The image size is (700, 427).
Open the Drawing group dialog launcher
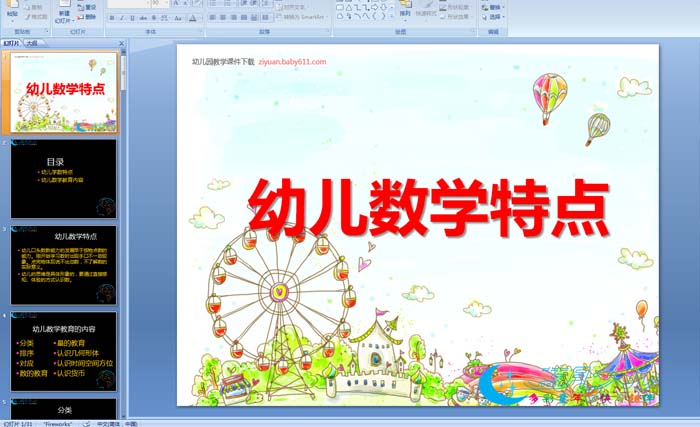pyautogui.click(x=473, y=30)
